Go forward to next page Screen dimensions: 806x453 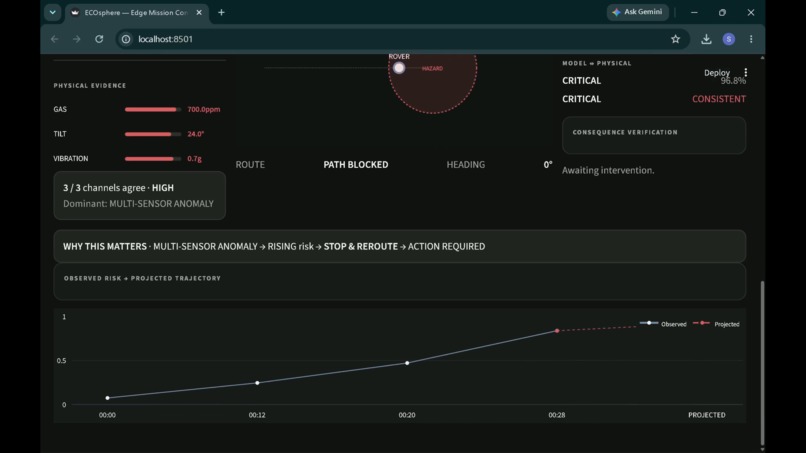[77, 39]
